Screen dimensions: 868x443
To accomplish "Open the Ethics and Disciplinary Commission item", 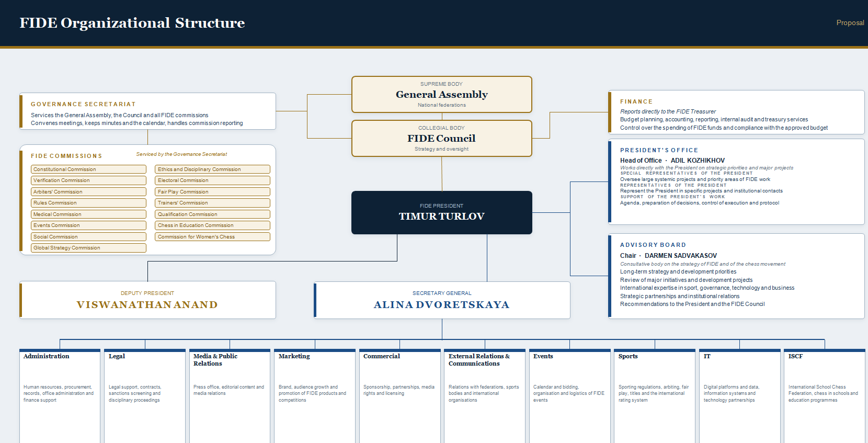I will 212,169.
